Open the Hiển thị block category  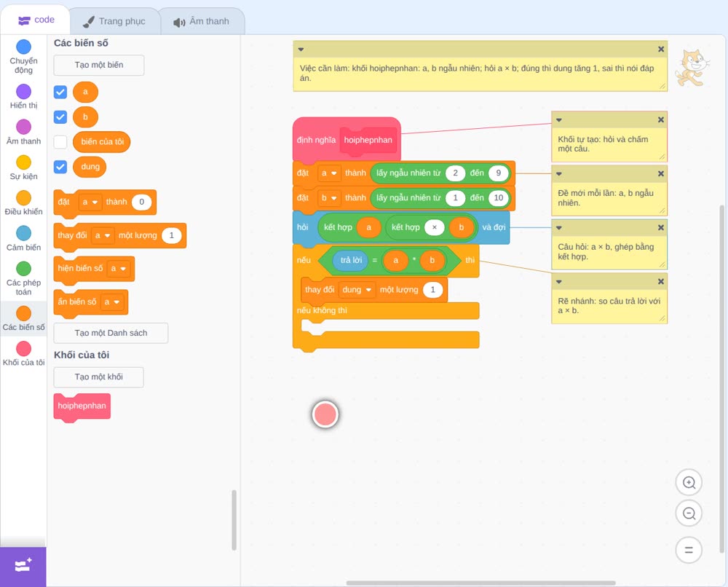pyautogui.click(x=24, y=97)
